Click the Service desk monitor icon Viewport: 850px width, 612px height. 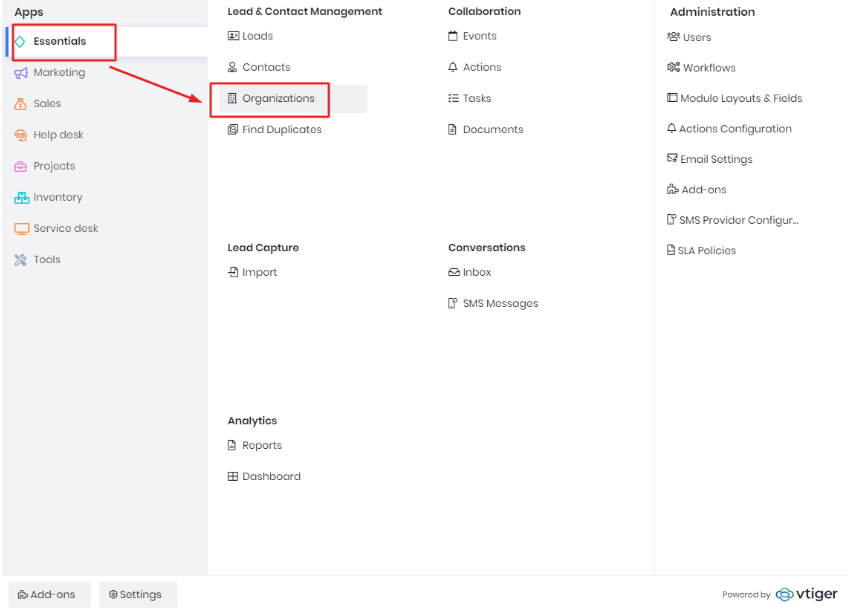(x=21, y=229)
